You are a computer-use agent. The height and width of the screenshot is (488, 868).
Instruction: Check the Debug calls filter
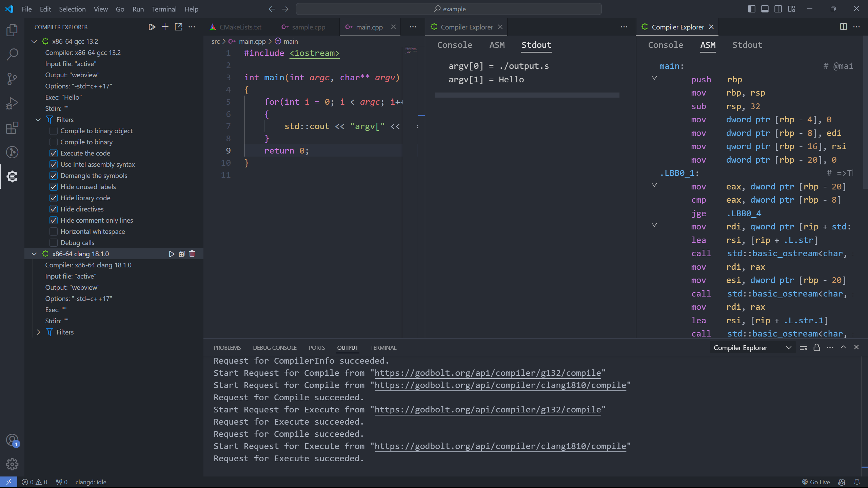54,243
